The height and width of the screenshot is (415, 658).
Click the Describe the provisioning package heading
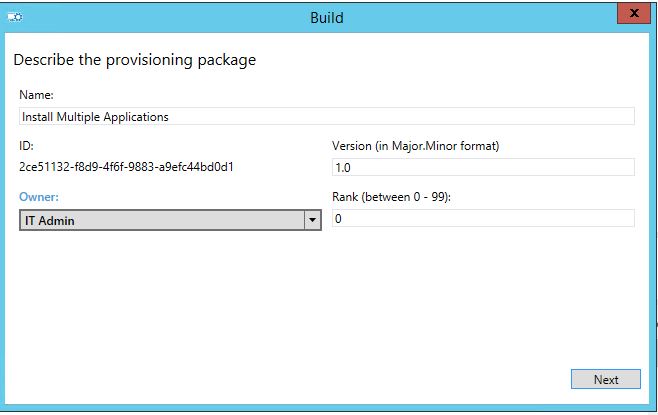coord(135,60)
